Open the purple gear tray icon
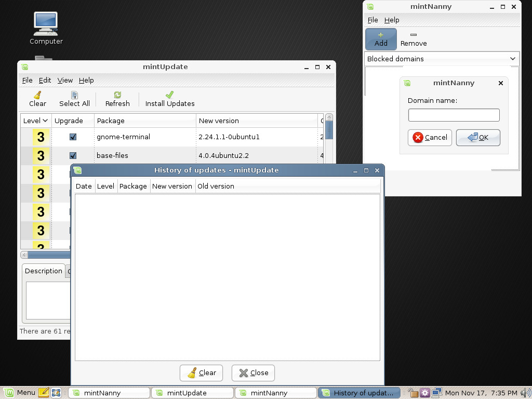 (x=425, y=393)
